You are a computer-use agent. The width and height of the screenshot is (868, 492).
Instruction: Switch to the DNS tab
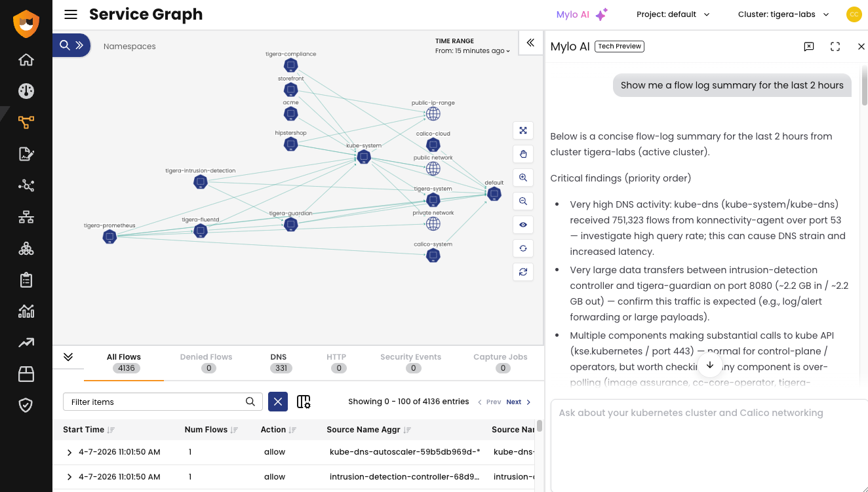279,362
